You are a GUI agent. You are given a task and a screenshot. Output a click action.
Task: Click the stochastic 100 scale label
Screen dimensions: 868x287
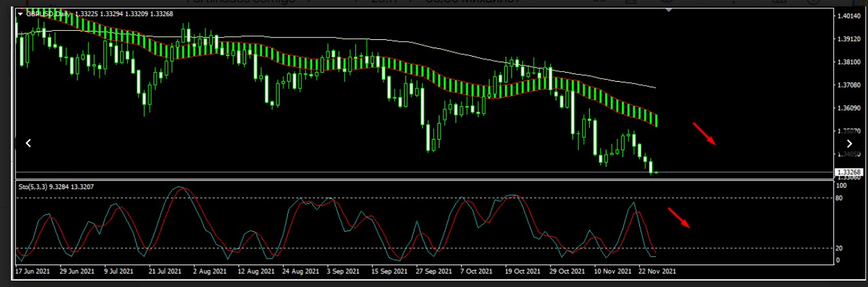click(x=842, y=185)
